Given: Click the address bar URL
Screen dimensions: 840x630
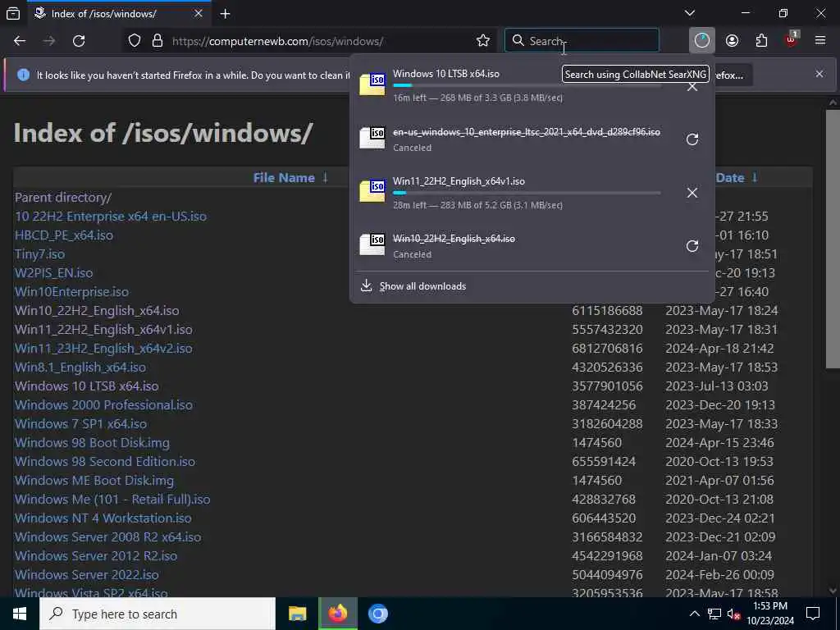Looking at the screenshot, I should point(277,41).
